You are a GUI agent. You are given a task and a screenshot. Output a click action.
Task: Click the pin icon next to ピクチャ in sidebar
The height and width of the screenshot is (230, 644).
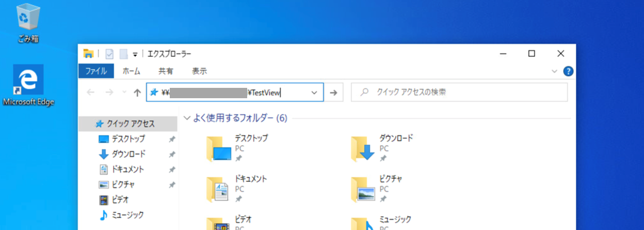(x=172, y=185)
